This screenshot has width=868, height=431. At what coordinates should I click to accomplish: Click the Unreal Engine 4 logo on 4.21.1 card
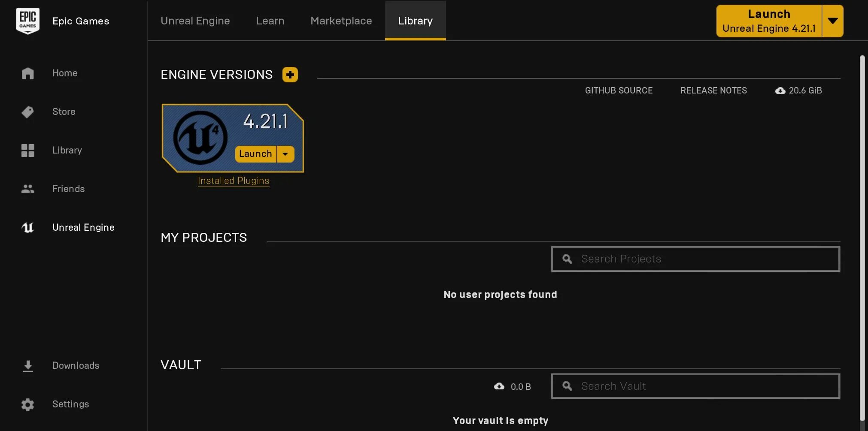tap(200, 138)
